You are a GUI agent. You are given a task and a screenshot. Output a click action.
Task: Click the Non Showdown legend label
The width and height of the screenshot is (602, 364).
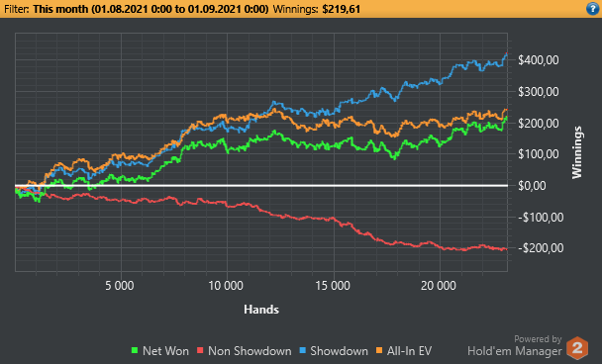click(250, 351)
